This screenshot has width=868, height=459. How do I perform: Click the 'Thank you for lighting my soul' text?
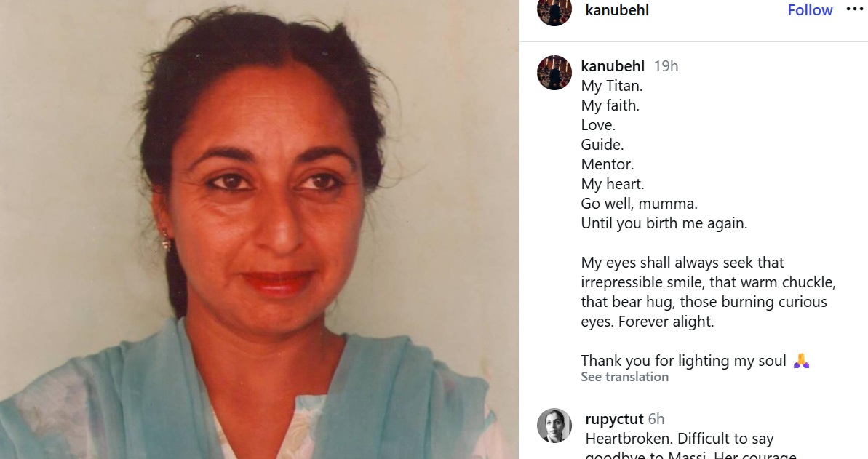[x=683, y=361]
